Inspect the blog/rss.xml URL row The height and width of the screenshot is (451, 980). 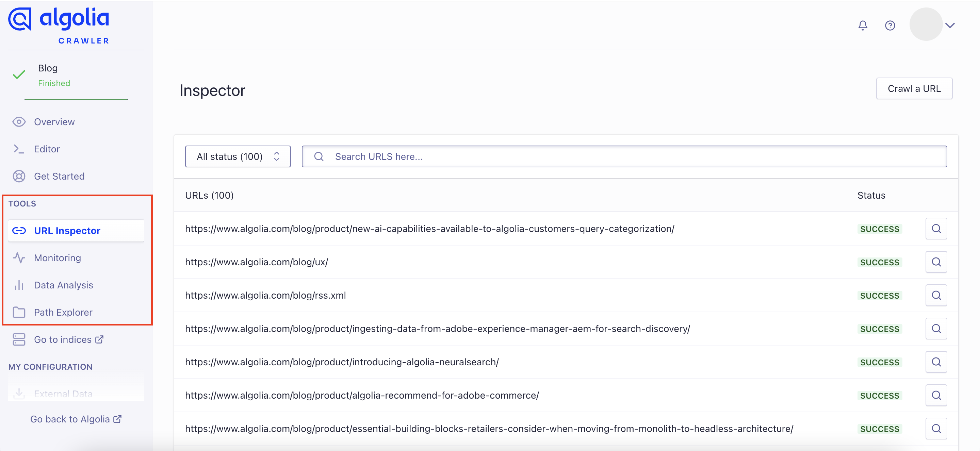(x=936, y=295)
